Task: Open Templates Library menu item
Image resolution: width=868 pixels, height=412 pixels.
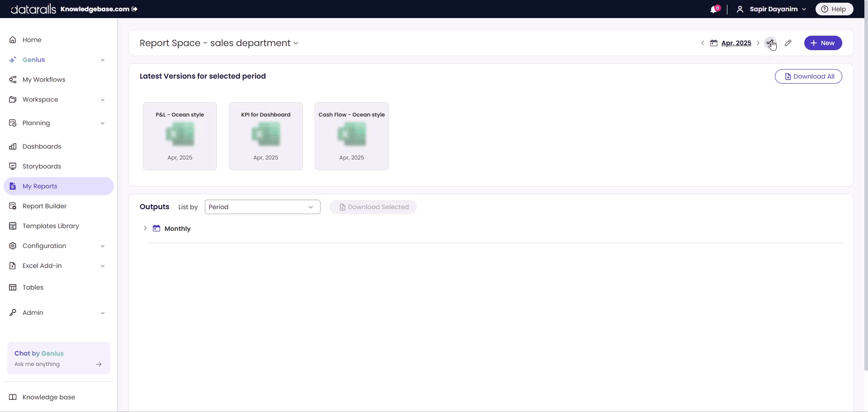Action: point(59,226)
